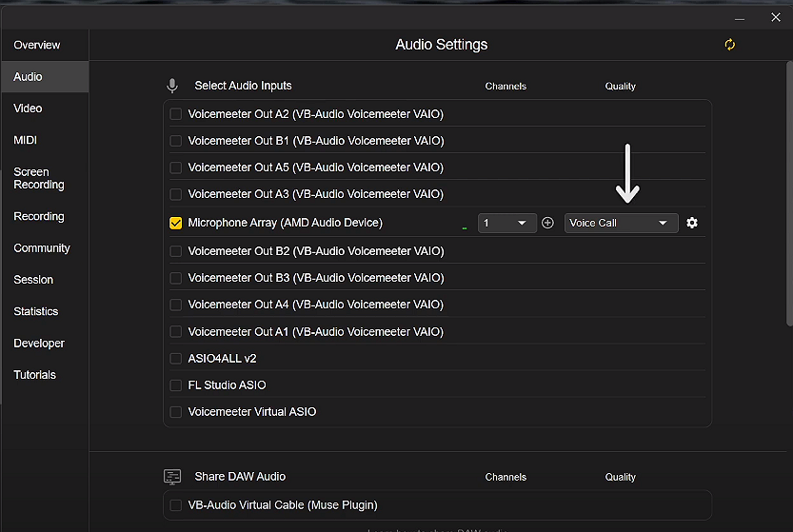Tick the Voicemeeter Out A4 checkbox
Image resolution: width=793 pixels, height=532 pixels.
click(x=175, y=305)
